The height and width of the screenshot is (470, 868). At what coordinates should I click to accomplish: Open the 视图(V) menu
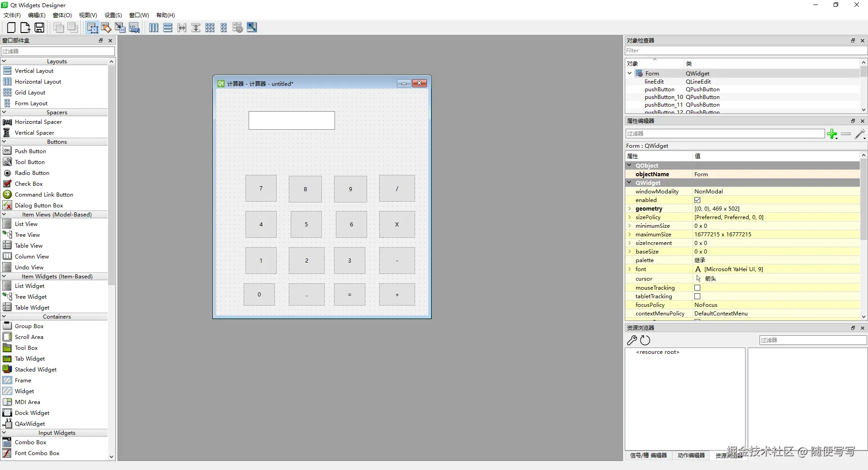coord(88,15)
